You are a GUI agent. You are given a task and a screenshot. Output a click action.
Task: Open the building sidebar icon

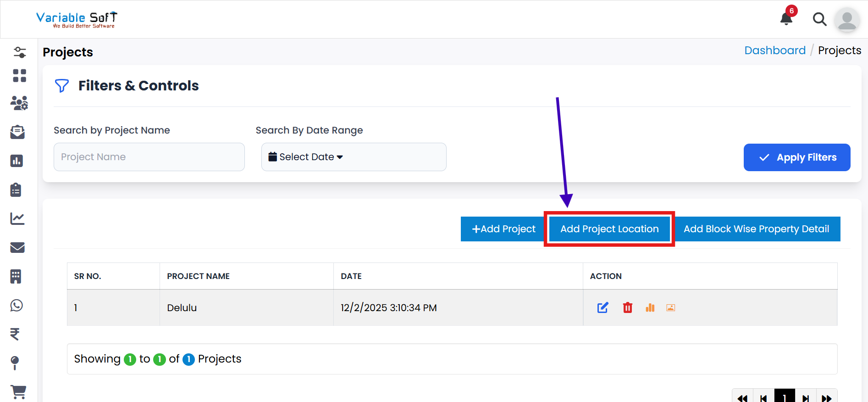tap(16, 276)
